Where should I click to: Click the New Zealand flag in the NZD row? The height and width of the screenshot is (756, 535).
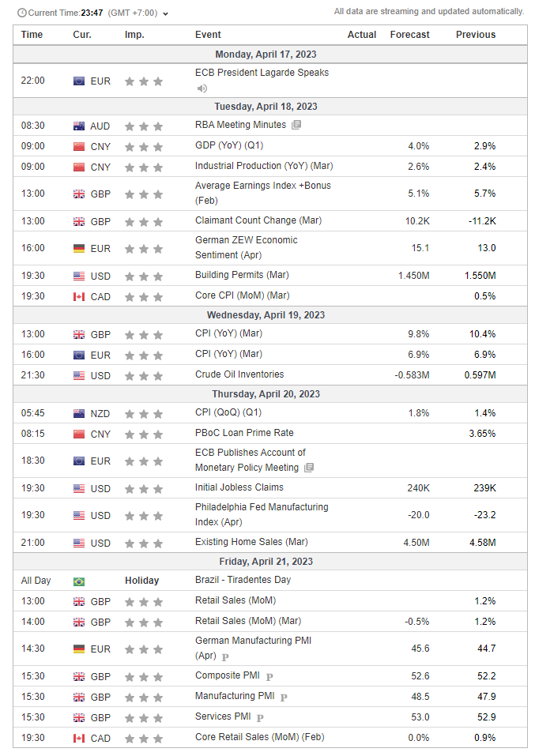pyautogui.click(x=79, y=414)
